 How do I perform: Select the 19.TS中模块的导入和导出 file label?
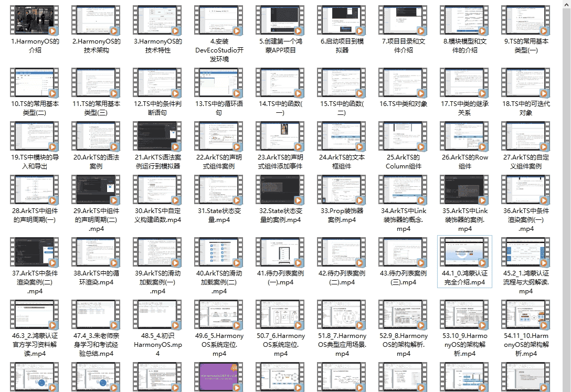[x=35, y=162]
